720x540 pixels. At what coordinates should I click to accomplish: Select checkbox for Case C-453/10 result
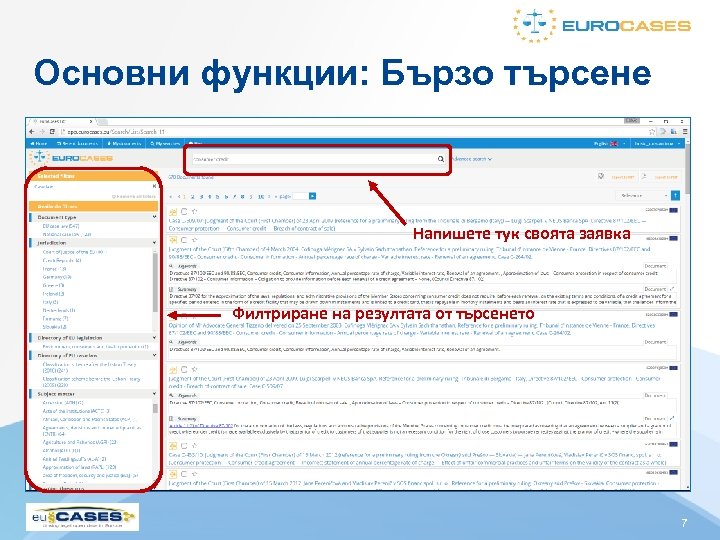(x=184, y=446)
